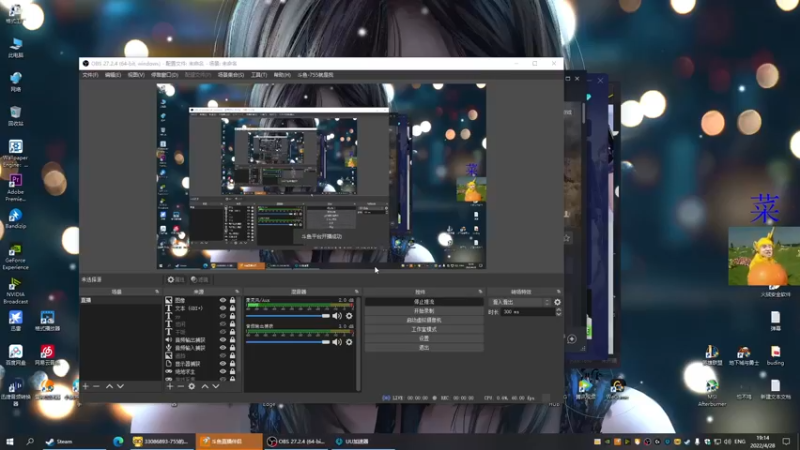Pop out the scenes dock panel

[x=157, y=292]
